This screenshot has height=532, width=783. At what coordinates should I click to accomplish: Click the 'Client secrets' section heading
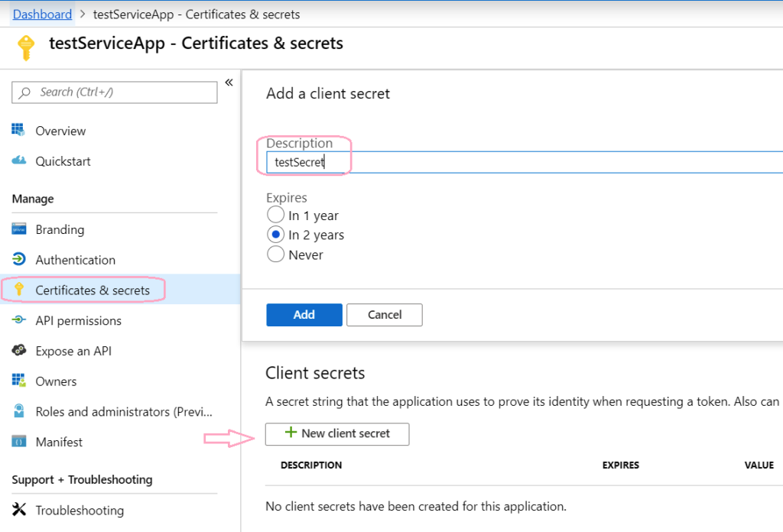[x=315, y=373]
